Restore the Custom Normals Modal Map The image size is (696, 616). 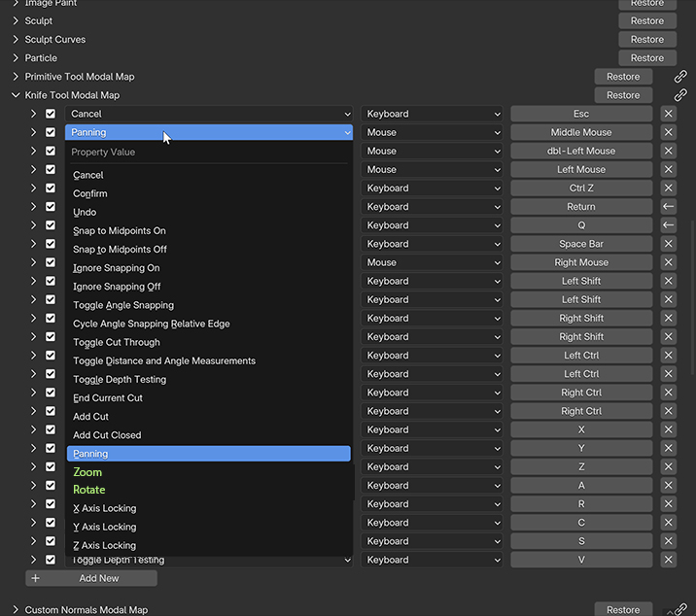pyautogui.click(x=623, y=609)
